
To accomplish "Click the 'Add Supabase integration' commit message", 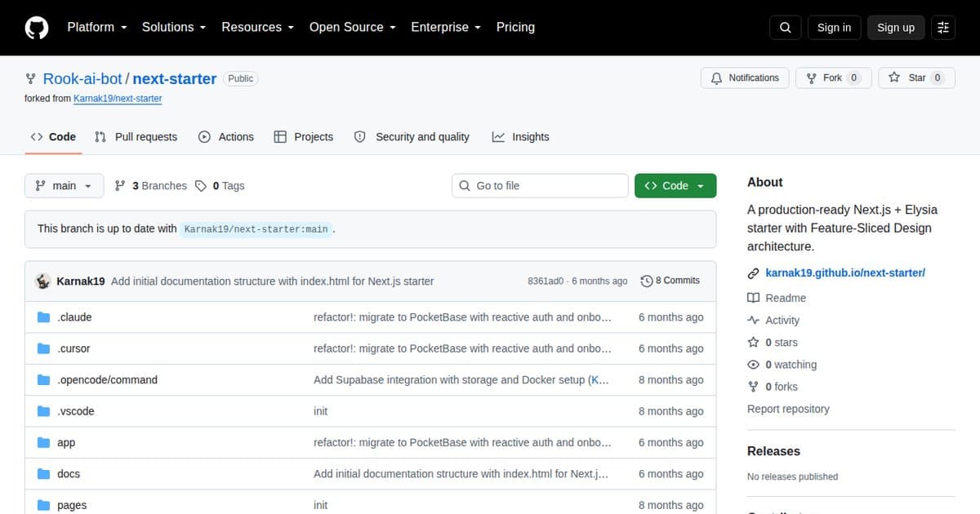I will tap(451, 380).
